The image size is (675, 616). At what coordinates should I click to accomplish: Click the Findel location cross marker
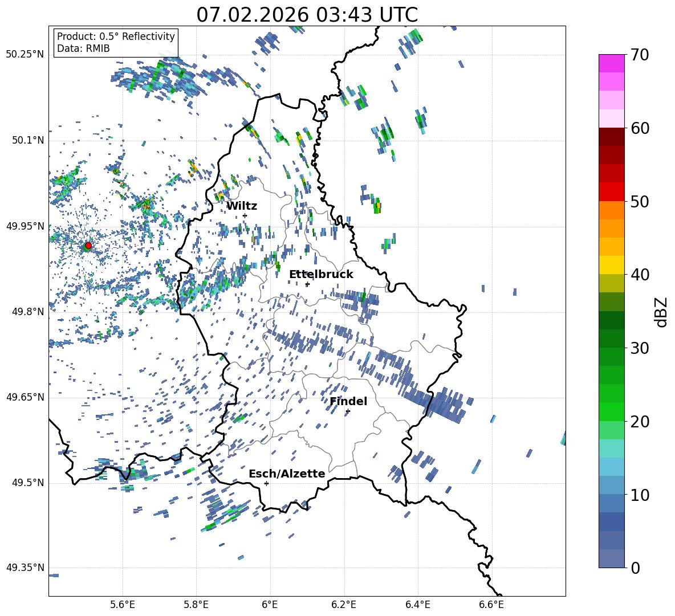[x=348, y=411]
